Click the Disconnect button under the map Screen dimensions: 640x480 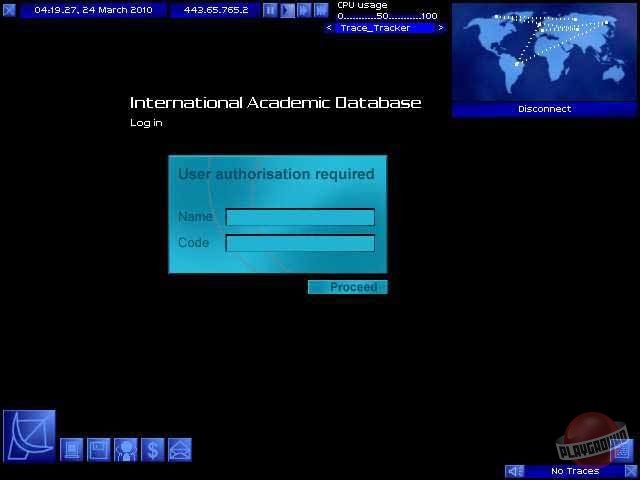[544, 109]
